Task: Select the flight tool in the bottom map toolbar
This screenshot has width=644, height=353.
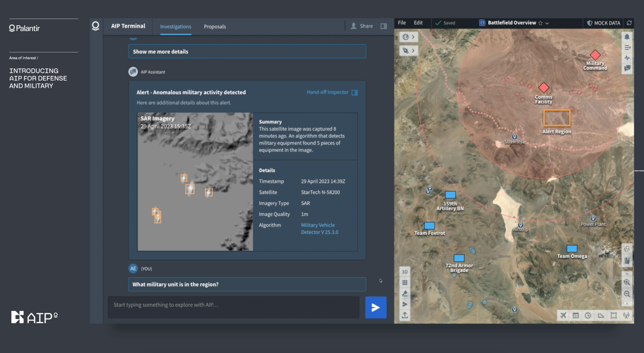Action: pyautogui.click(x=563, y=315)
